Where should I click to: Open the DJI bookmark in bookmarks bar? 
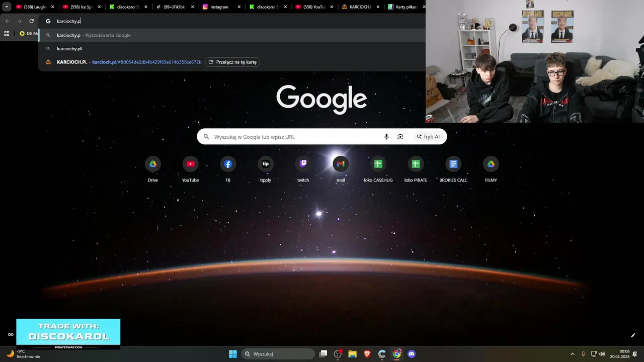(29, 34)
